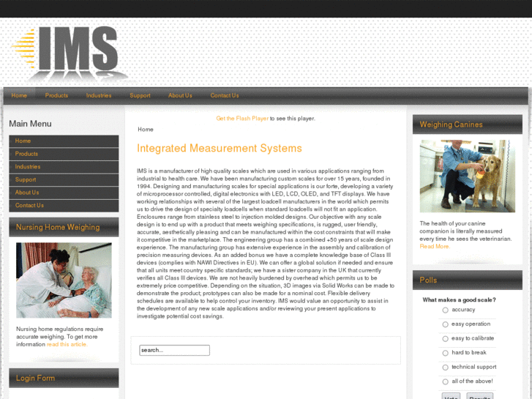Click the Main Menu heading

[x=30, y=124]
